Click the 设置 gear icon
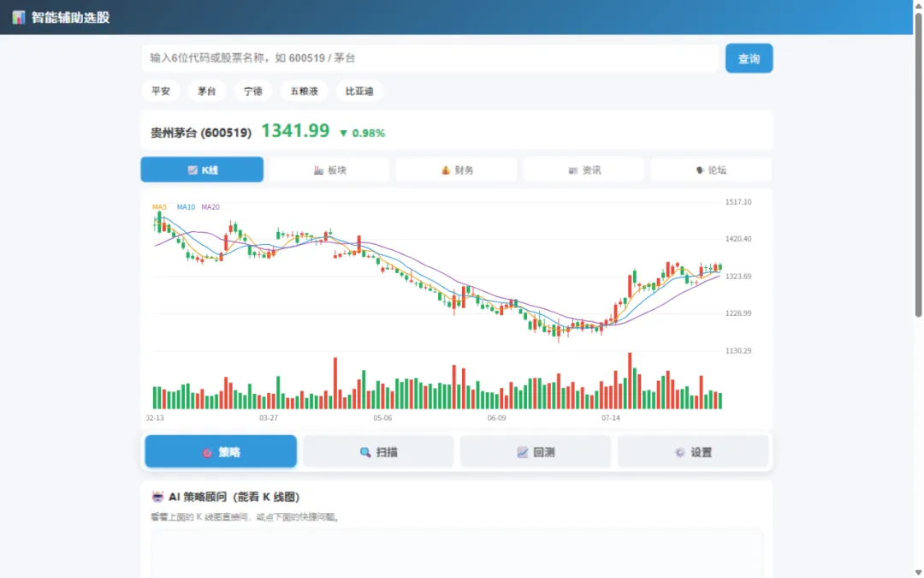The image size is (924, 578). tap(679, 452)
